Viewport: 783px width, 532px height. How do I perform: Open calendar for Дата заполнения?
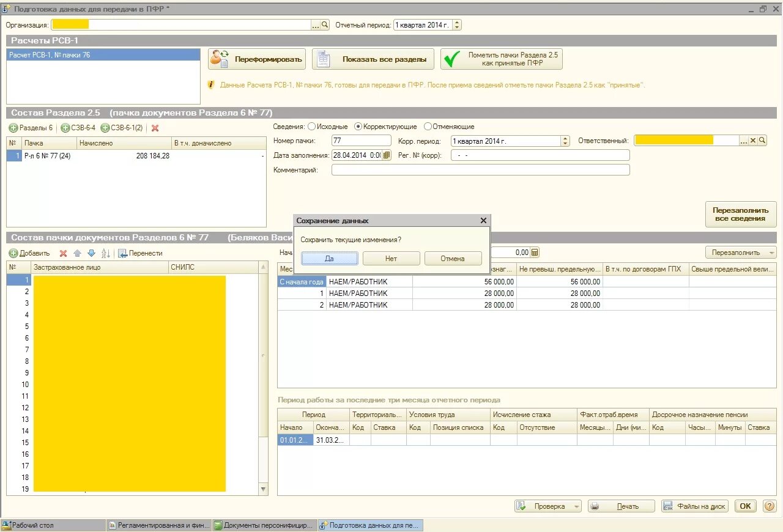tap(387, 155)
